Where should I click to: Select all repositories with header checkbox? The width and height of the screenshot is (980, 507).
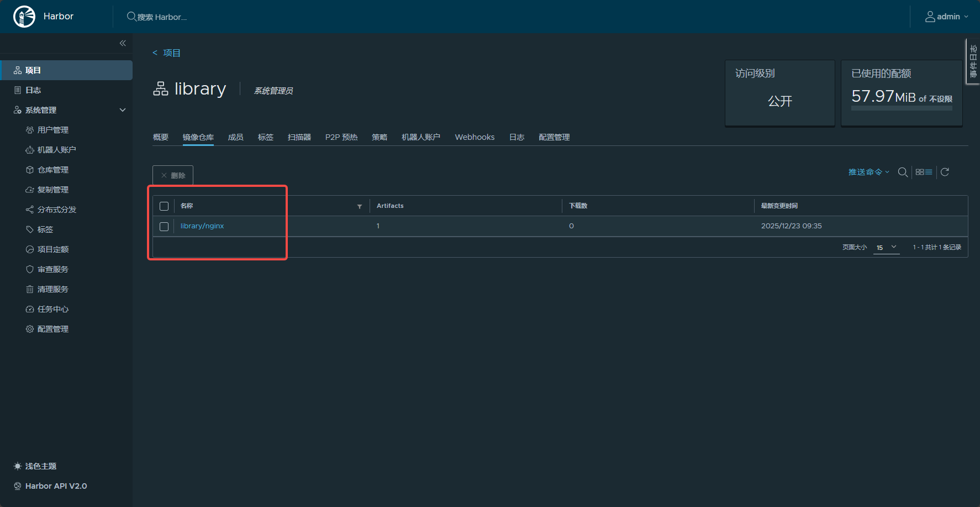click(164, 206)
